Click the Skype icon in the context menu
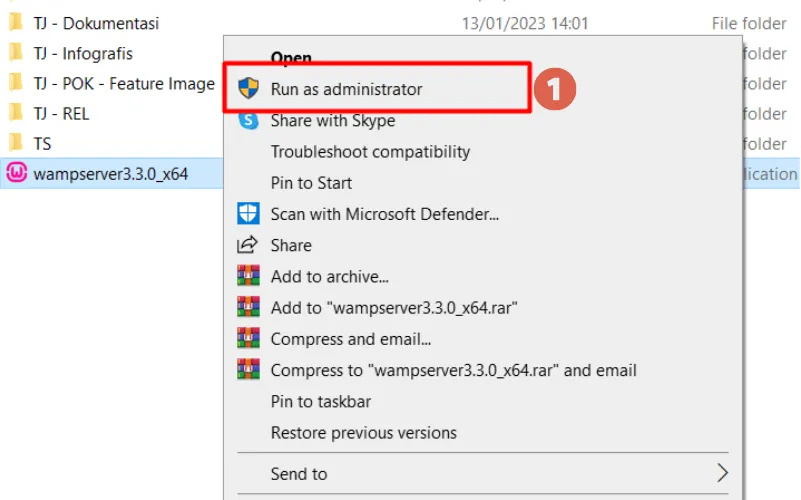 [248, 121]
